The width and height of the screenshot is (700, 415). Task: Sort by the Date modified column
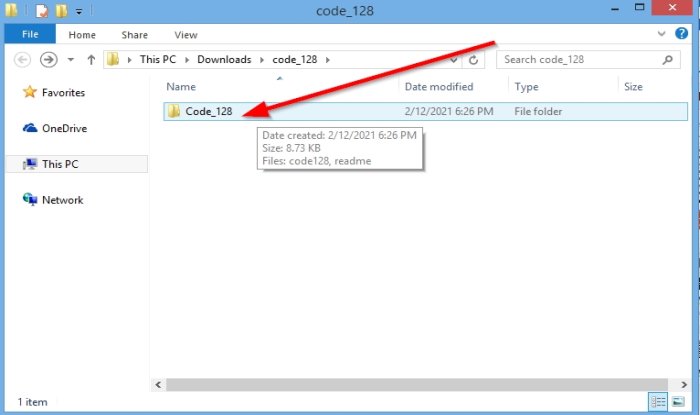coord(439,87)
